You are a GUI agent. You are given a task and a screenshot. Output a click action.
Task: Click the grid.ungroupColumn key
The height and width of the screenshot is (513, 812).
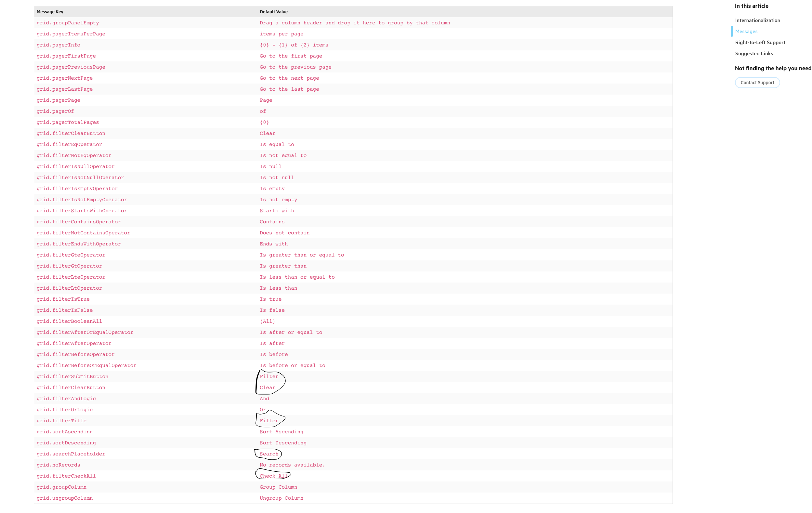pyautogui.click(x=65, y=498)
